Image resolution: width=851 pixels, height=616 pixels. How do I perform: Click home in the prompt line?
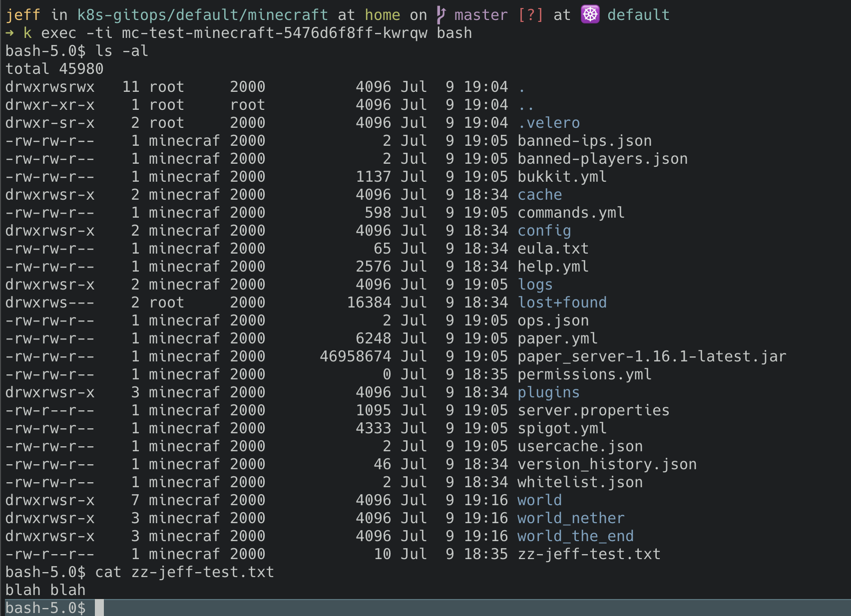[x=382, y=14]
